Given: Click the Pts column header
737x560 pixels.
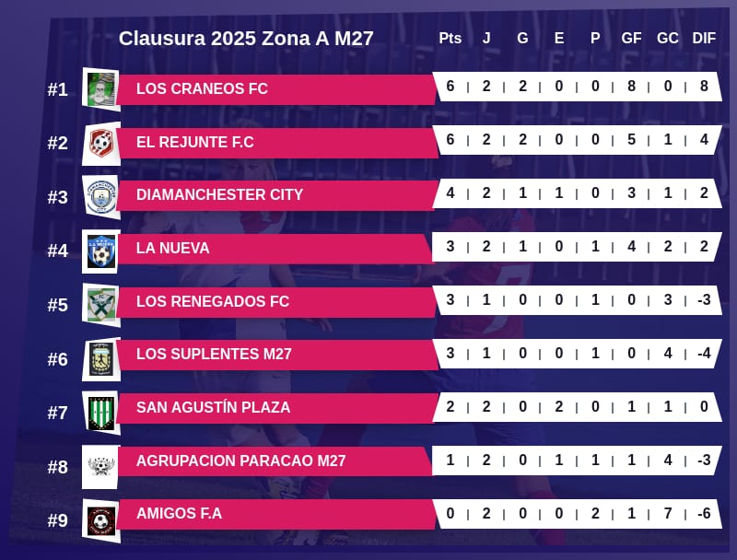Looking at the screenshot, I should click(450, 38).
